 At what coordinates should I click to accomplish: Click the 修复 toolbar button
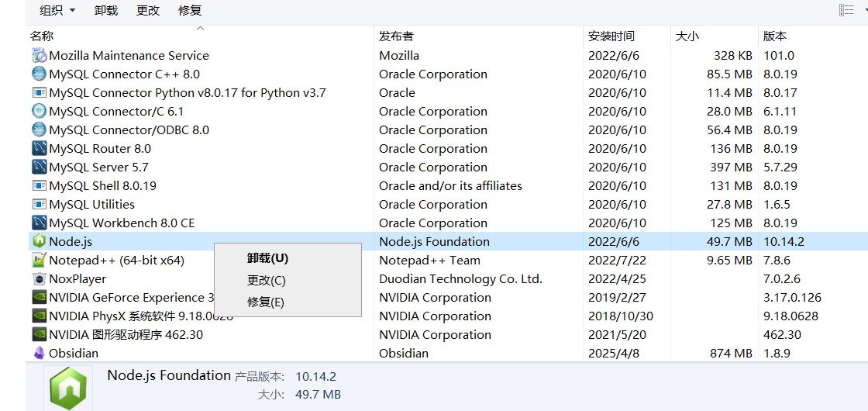[x=190, y=10]
